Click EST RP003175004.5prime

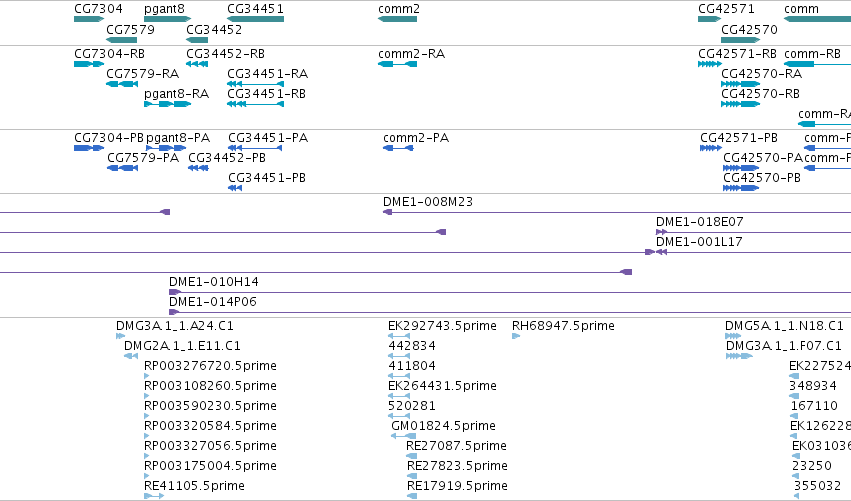[147, 476]
